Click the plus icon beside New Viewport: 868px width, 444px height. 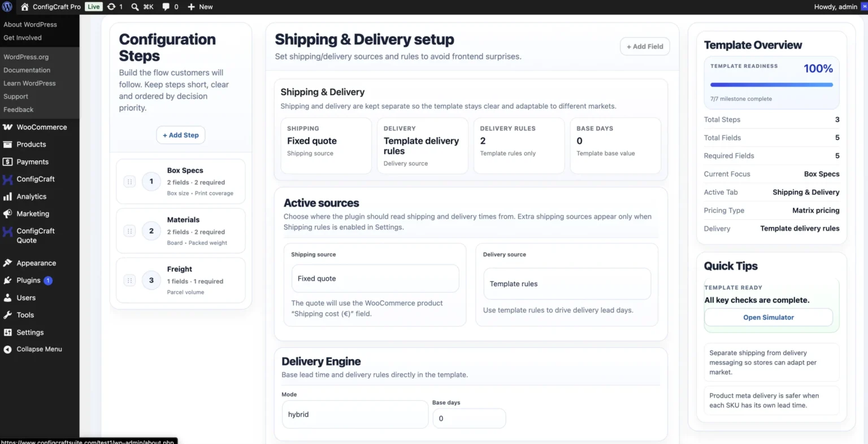(191, 7)
